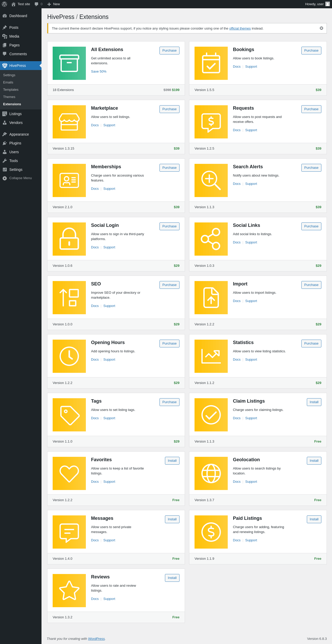The image size is (332, 644).
Task: Go to Plugins in the sidebar
Action: (x=15, y=143)
